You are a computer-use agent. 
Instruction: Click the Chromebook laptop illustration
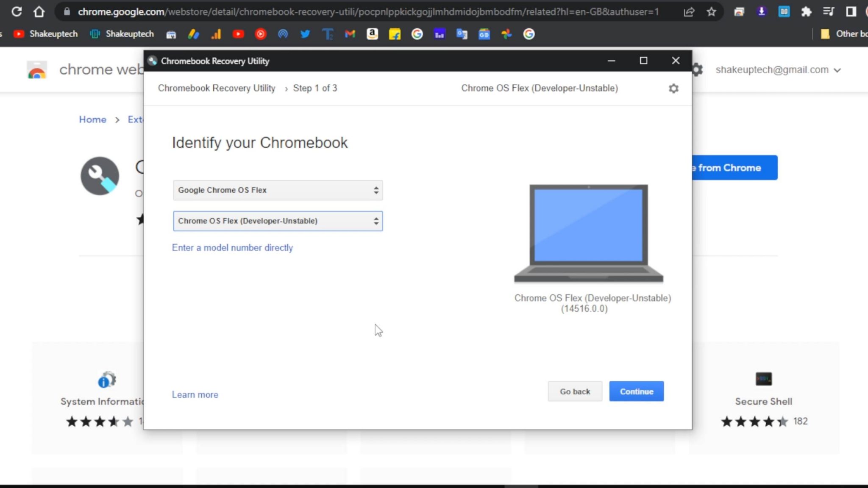click(x=588, y=233)
